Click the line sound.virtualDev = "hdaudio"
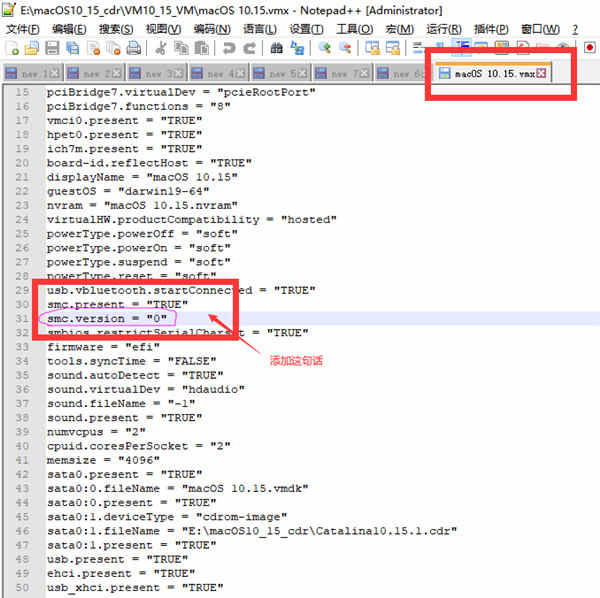 146,389
